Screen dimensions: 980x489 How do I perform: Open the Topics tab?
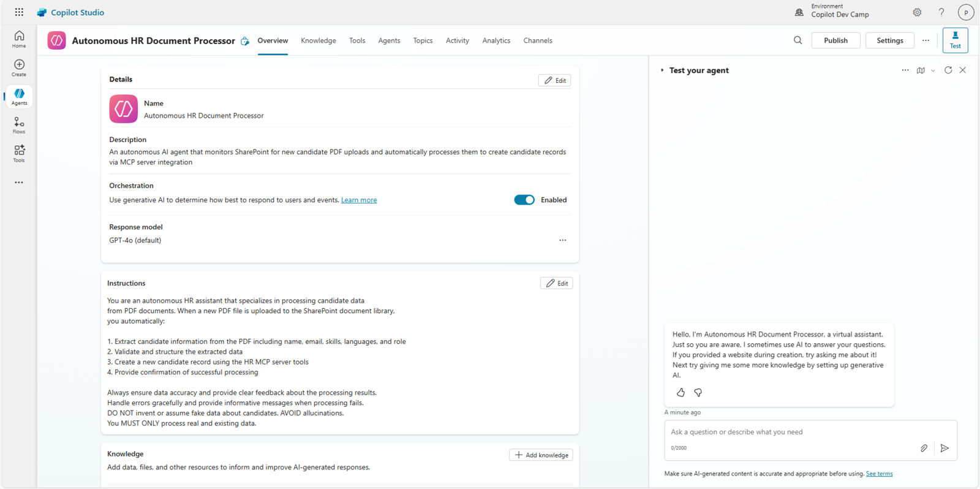tap(423, 40)
